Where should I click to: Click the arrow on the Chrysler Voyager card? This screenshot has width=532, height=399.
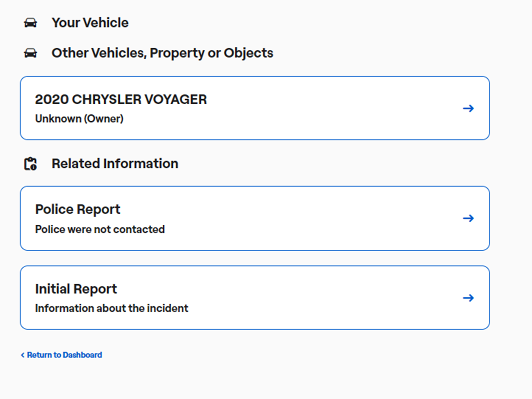click(469, 108)
